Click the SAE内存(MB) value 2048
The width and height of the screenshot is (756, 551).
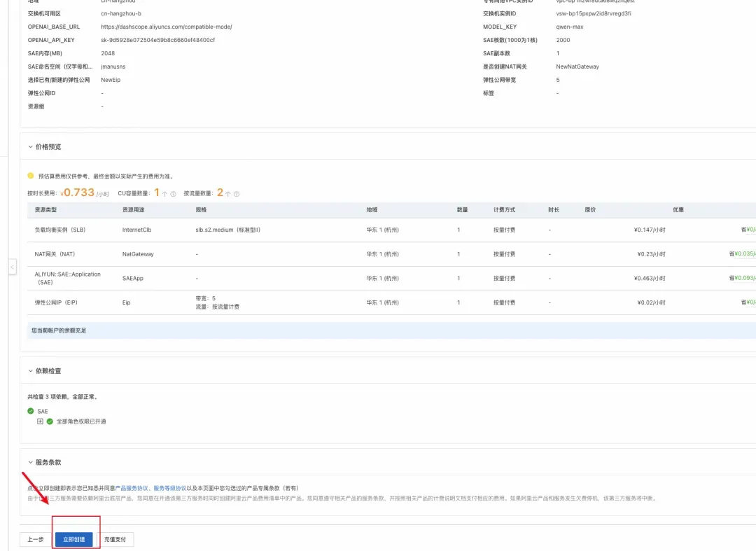point(108,53)
